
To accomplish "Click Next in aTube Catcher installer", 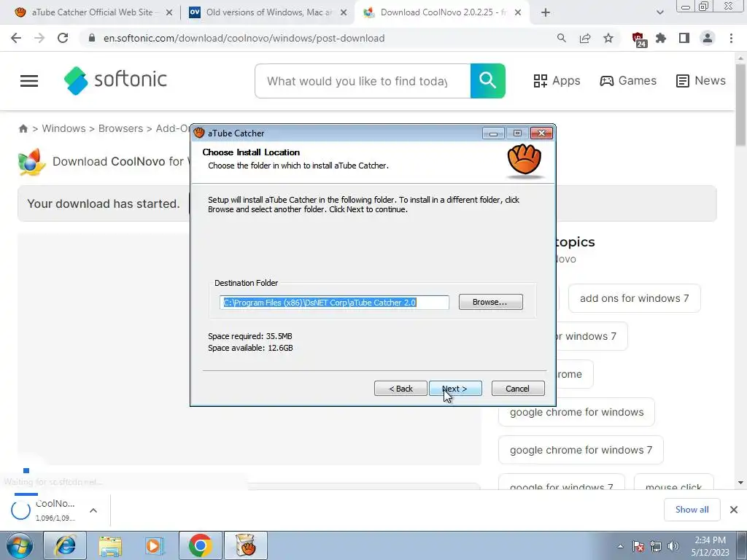I will coord(455,389).
